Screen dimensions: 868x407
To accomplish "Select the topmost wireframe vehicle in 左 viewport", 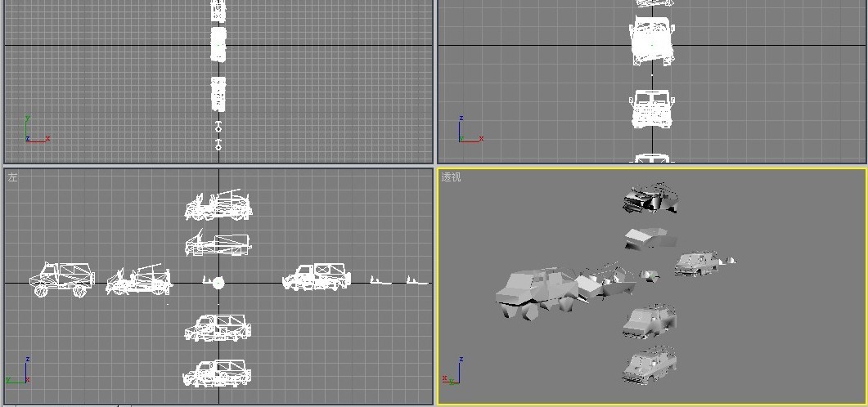I will point(218,206).
